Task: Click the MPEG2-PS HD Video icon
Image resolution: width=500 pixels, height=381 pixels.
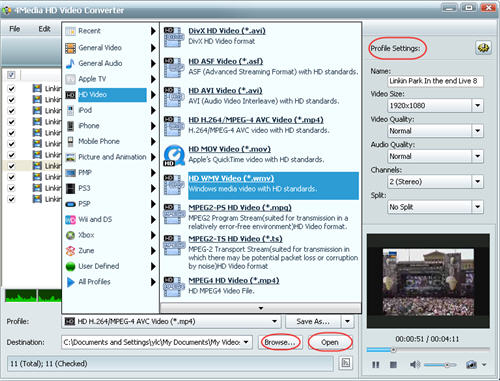Action: (173, 213)
